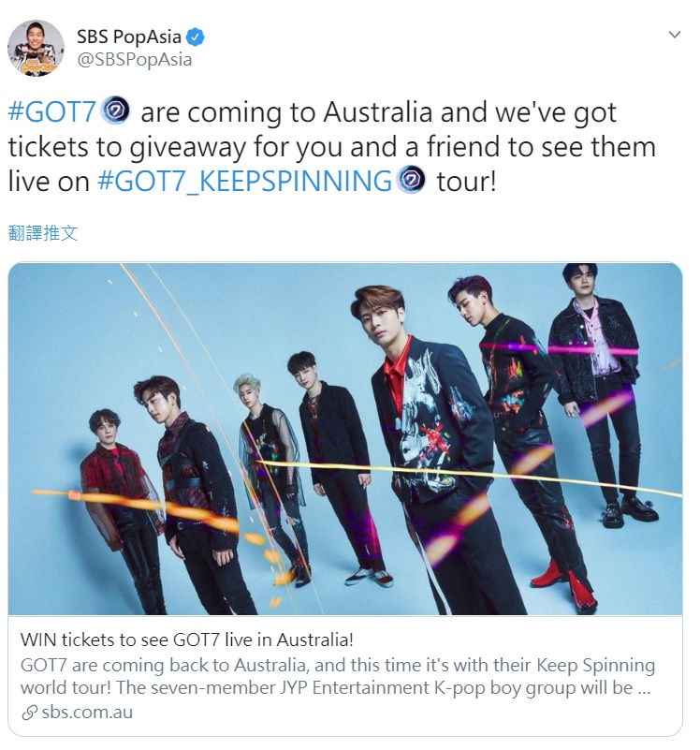This screenshot has height=750, width=700.
Task: Open the @SBSPopAsia handle
Action: coord(135,60)
